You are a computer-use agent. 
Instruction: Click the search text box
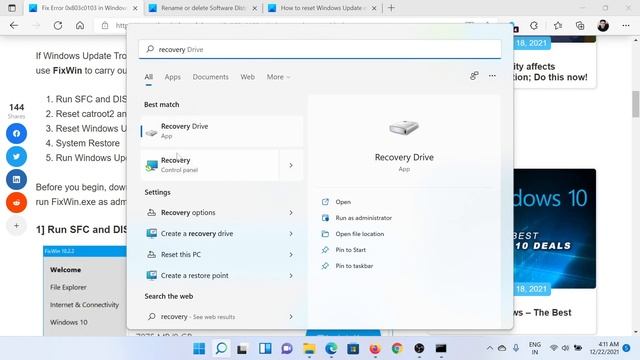click(320, 49)
